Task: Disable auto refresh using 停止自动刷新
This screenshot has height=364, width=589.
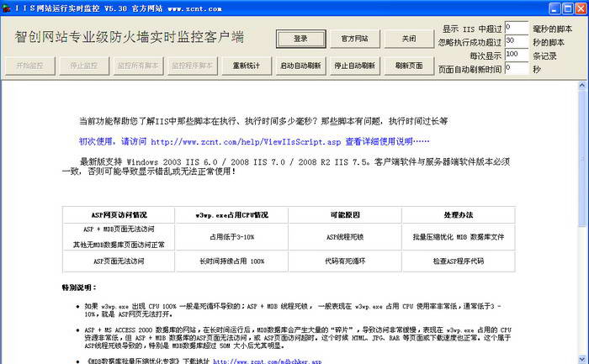Action: (356, 65)
